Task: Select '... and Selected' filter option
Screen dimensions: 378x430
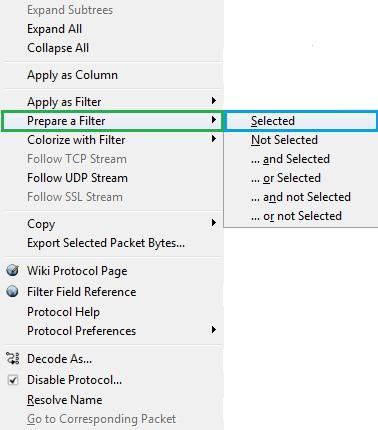Action: [x=290, y=159]
